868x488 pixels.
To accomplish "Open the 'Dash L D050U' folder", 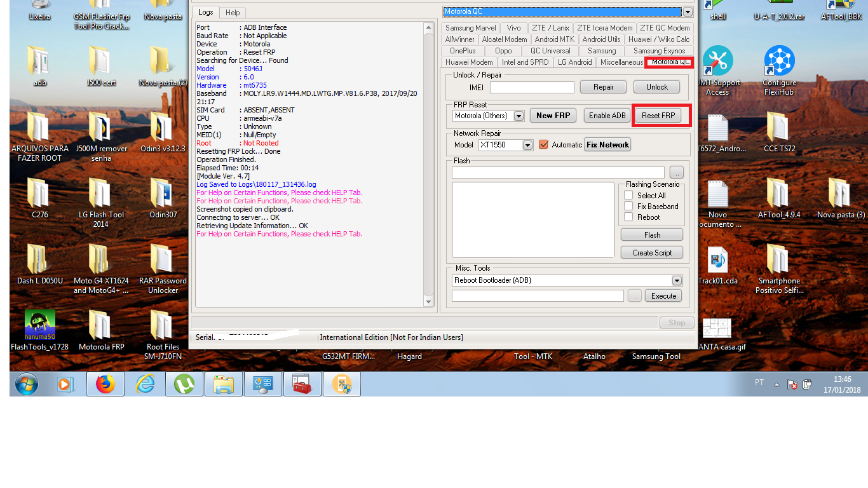I will click(40, 264).
